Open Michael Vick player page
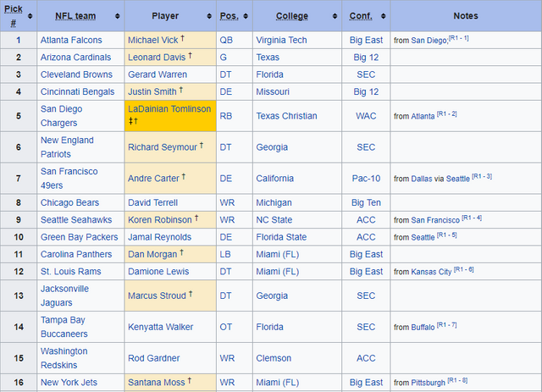Viewport: 542px width, 392px height. (152, 40)
